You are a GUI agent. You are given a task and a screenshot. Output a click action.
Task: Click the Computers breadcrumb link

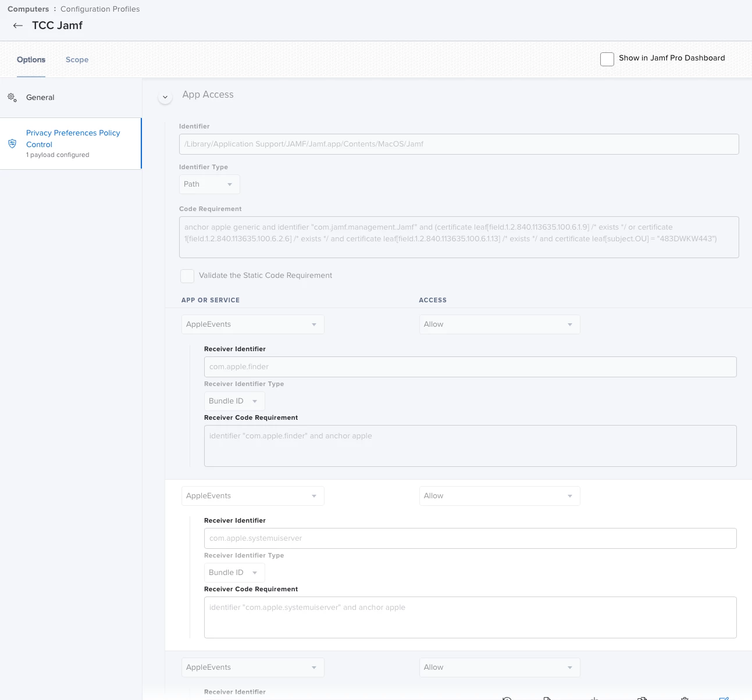click(28, 9)
